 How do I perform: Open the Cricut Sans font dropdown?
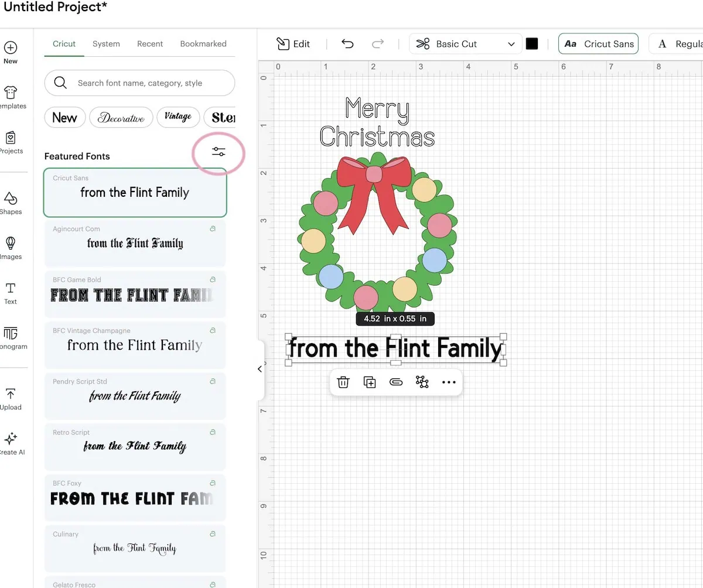[598, 43]
